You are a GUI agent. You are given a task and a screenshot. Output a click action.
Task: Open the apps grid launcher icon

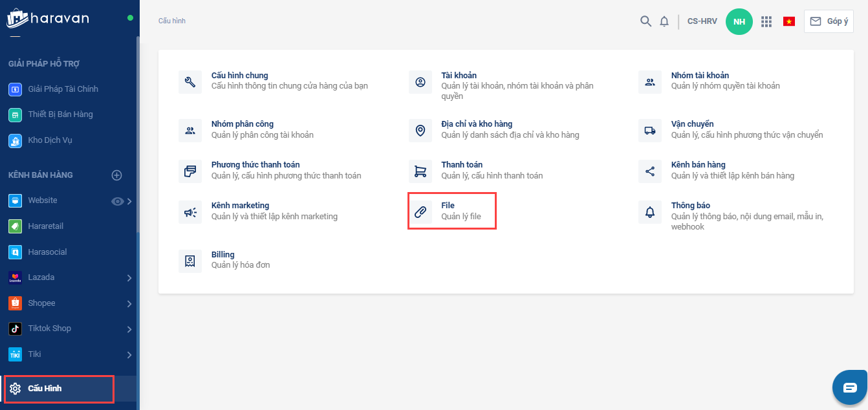click(766, 21)
